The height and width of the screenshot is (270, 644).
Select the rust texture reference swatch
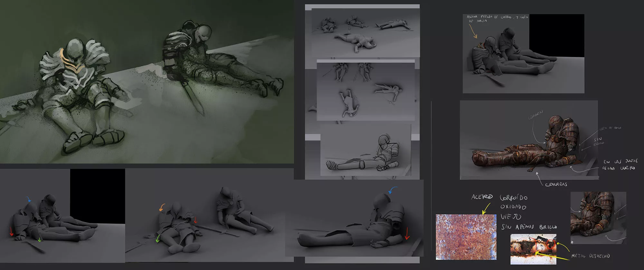(x=466, y=237)
